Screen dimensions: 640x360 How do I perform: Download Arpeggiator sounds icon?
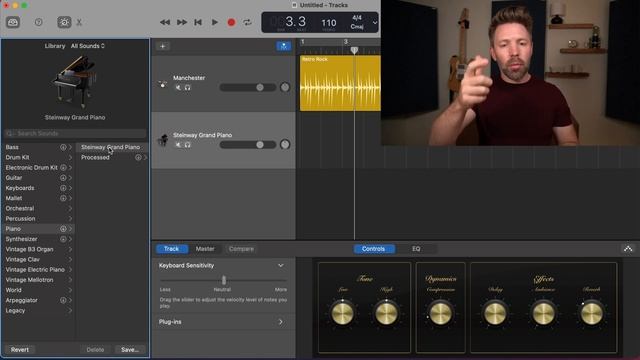(63, 300)
